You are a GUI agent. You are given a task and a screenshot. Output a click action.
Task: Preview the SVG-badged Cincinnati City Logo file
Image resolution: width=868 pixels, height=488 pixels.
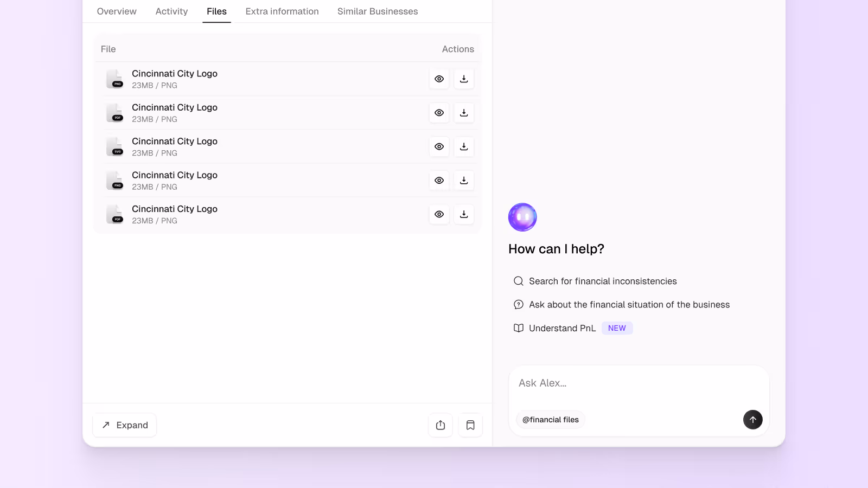pyautogui.click(x=439, y=146)
